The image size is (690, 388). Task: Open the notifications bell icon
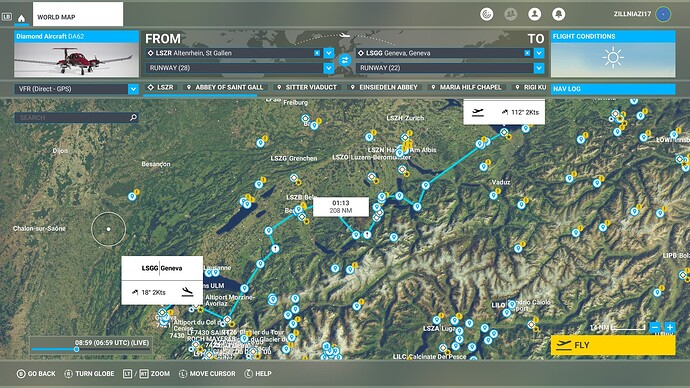pos(558,15)
